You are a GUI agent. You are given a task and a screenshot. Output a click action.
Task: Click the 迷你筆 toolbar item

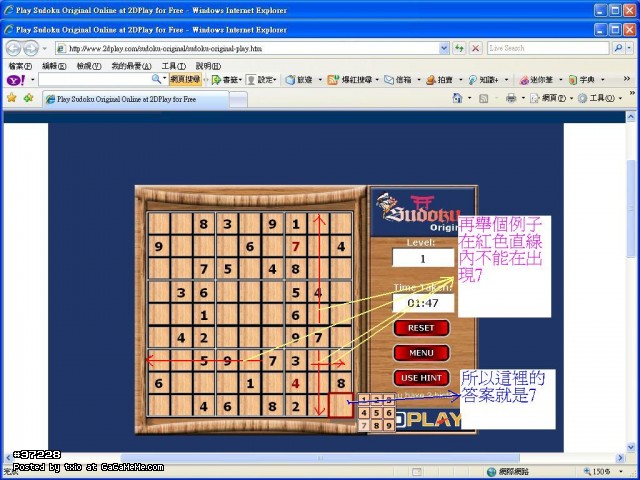tap(536, 80)
